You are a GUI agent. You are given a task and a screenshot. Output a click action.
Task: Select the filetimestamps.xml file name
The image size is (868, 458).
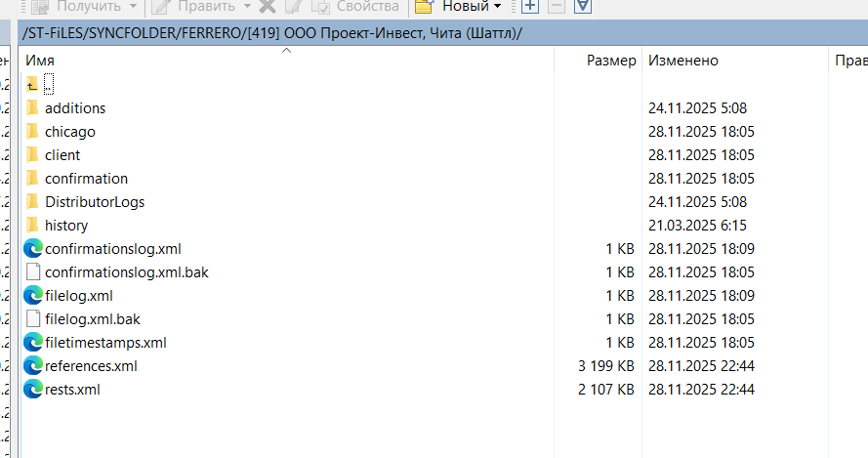(105, 342)
